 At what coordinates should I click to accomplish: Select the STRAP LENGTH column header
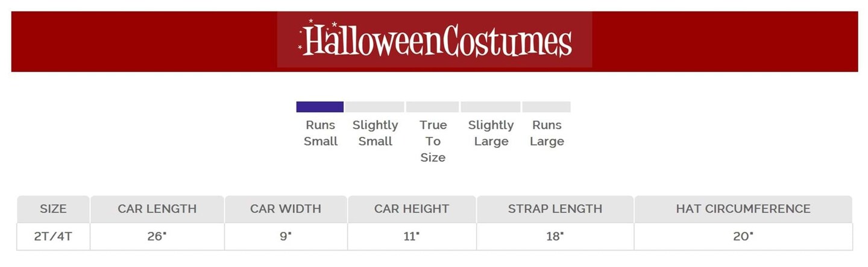[x=555, y=209]
